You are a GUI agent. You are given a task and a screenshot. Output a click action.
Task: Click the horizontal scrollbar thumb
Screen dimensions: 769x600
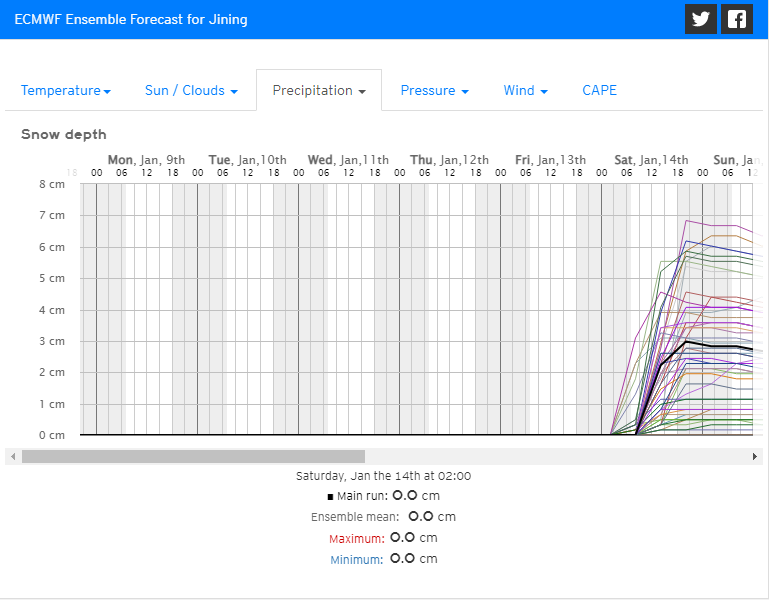(x=193, y=456)
